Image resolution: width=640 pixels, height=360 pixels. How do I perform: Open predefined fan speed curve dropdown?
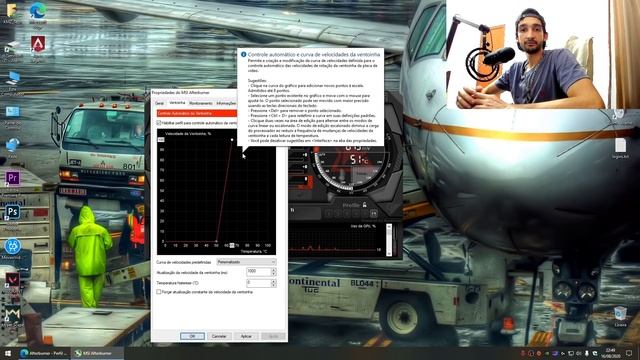click(246, 262)
